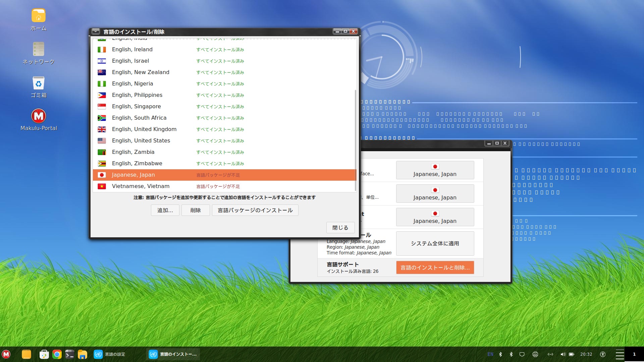
Task: Open the Language selector showing Japanese, Japan
Action: tap(435, 170)
